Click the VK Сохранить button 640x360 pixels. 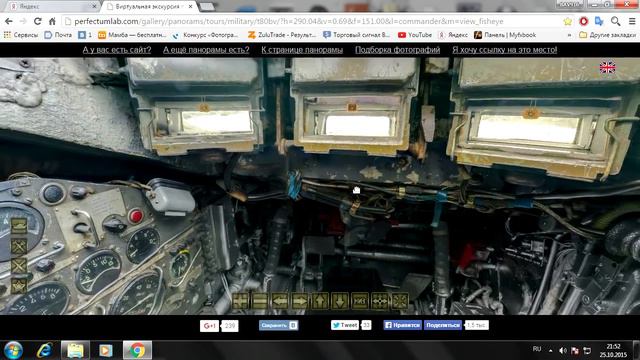(x=278, y=325)
